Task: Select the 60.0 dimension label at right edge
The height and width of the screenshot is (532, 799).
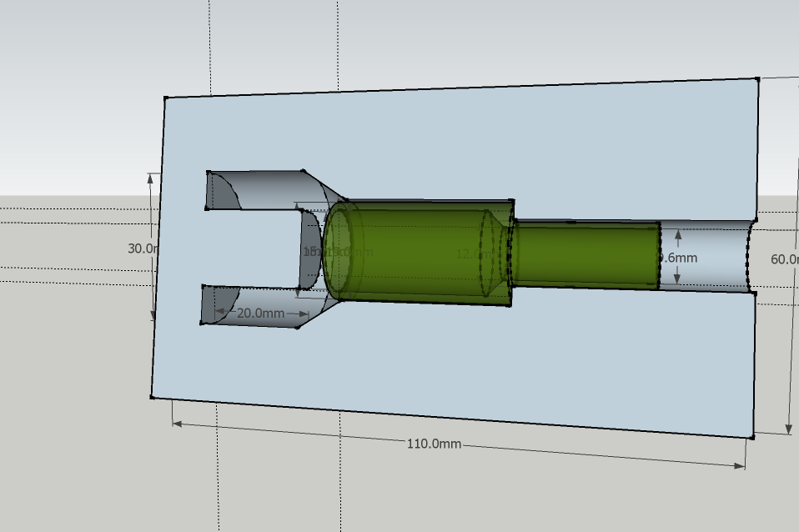Action: pyautogui.click(x=784, y=259)
